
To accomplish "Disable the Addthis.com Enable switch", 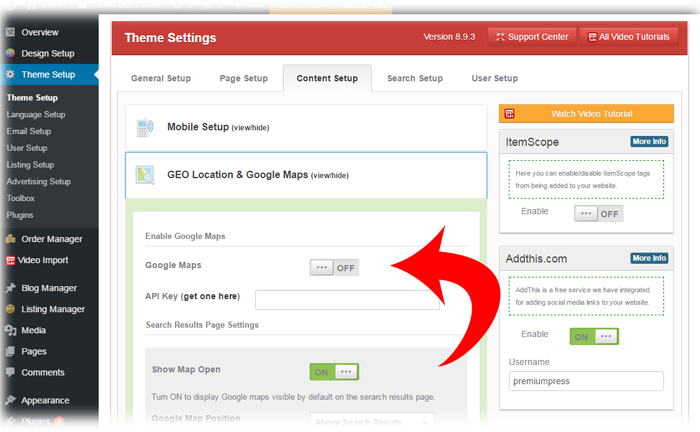I will (594, 336).
